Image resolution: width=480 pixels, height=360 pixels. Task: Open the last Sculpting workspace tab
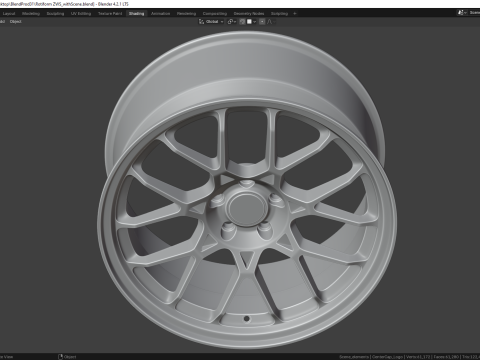point(279,14)
